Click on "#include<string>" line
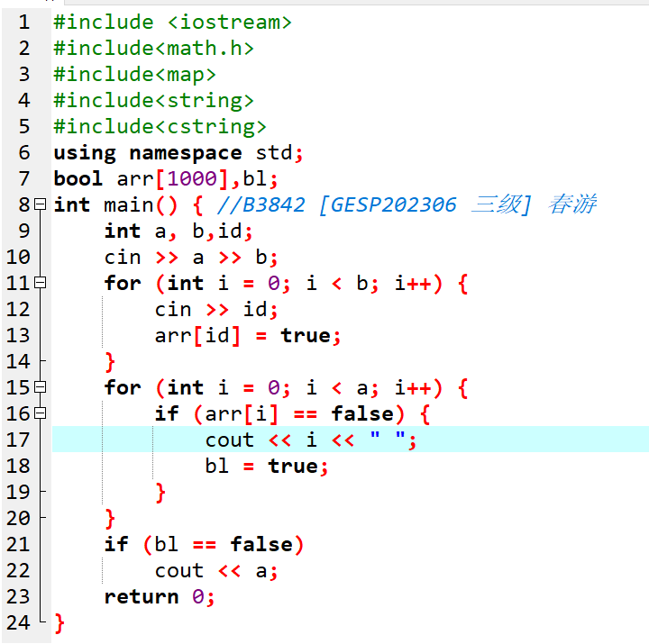The image size is (649, 644). pyautogui.click(x=153, y=101)
